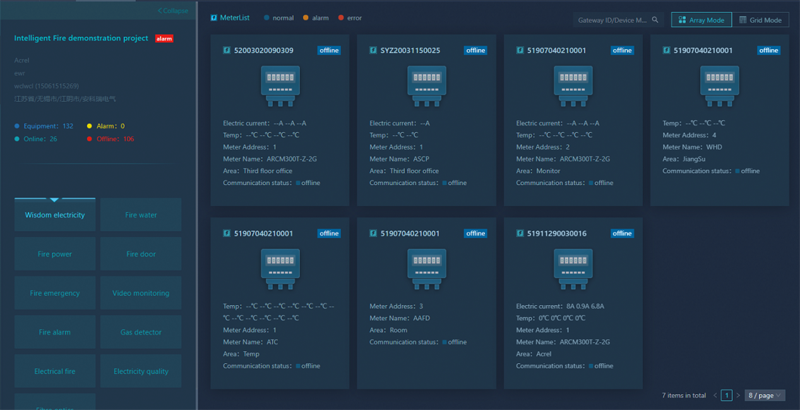This screenshot has height=410, width=800.
Task: Click the meter icon of device 51911290030016
Action: [x=573, y=268]
